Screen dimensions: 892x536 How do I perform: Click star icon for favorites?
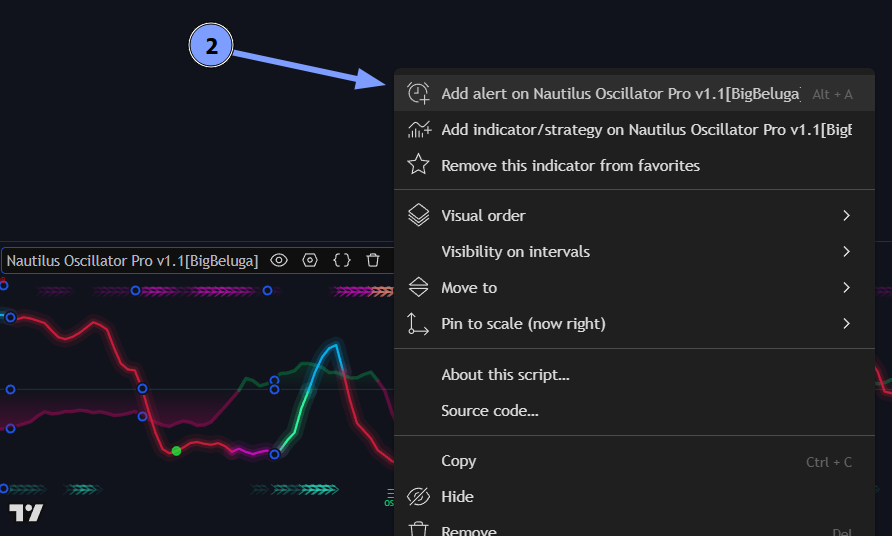(418, 165)
